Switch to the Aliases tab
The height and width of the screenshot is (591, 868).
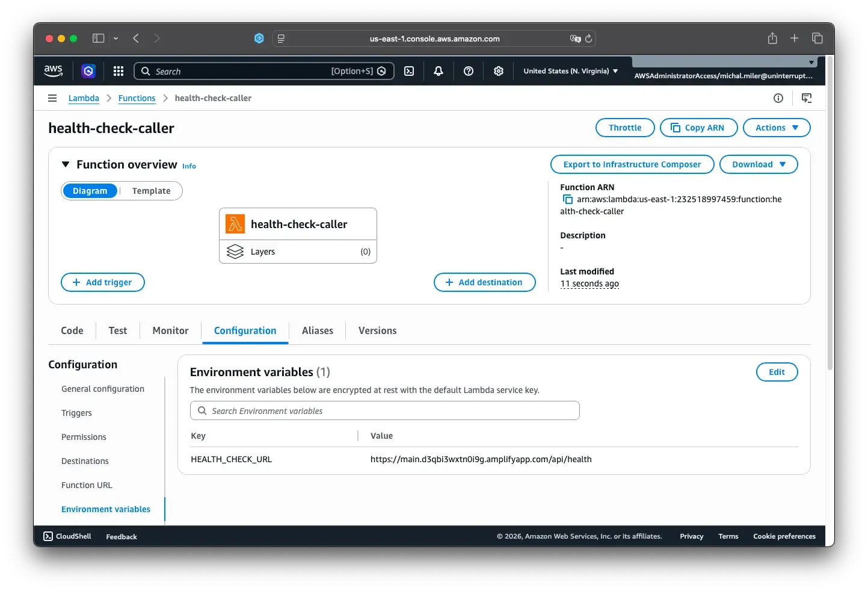pyautogui.click(x=318, y=330)
